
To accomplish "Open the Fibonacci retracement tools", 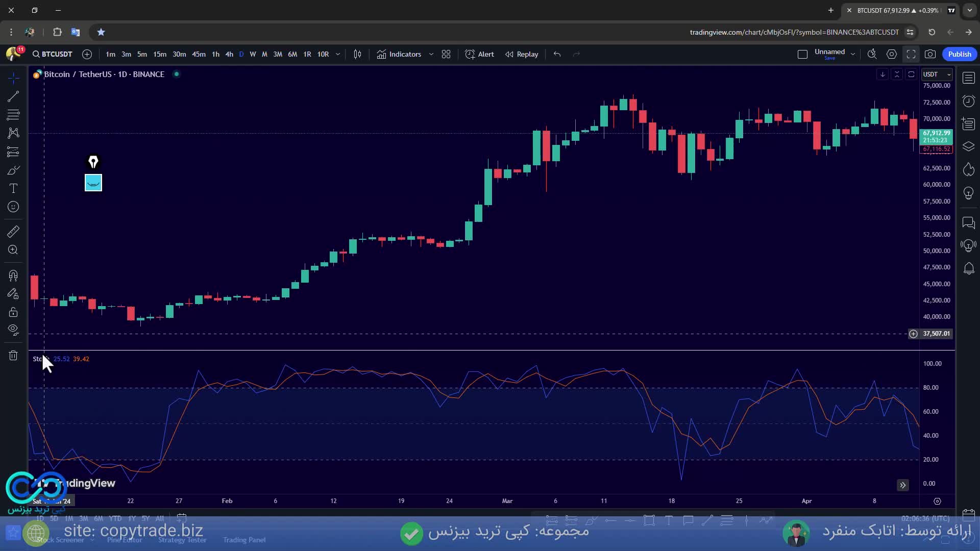I will pos(13,114).
